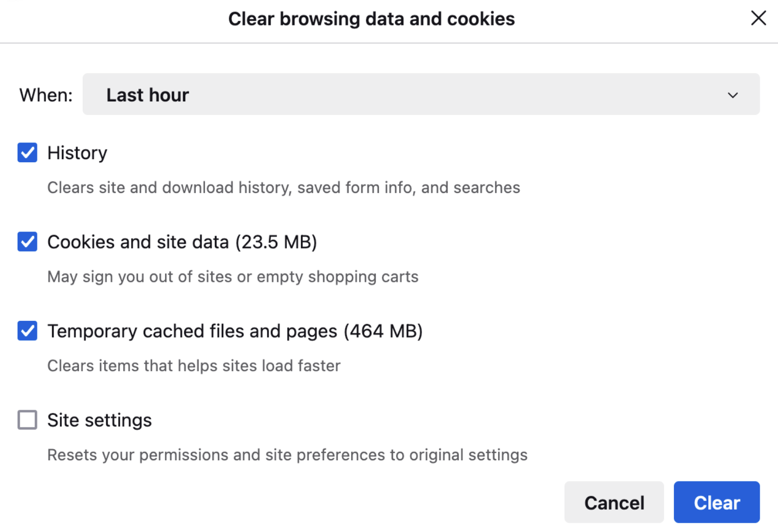Click Cancel to dismiss the dialog

click(x=614, y=502)
